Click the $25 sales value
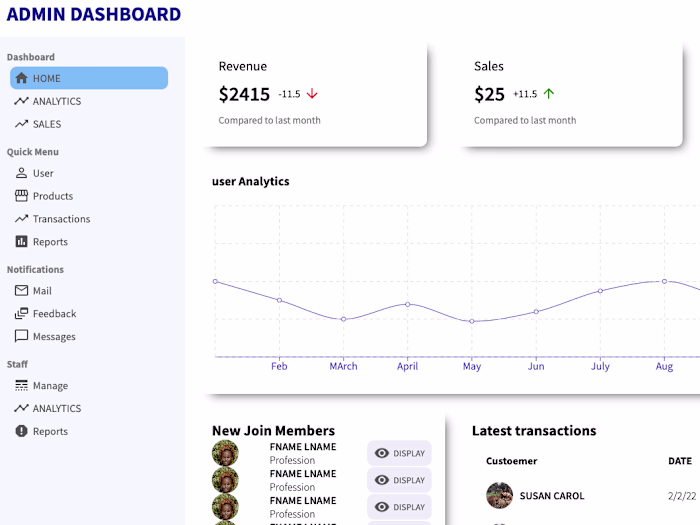The width and height of the screenshot is (700, 525). coord(489,94)
